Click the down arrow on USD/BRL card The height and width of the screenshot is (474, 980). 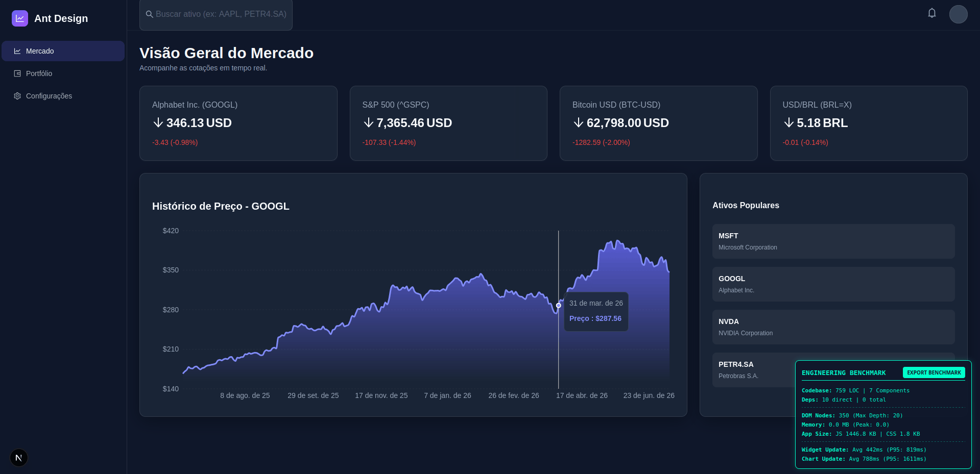(x=789, y=123)
